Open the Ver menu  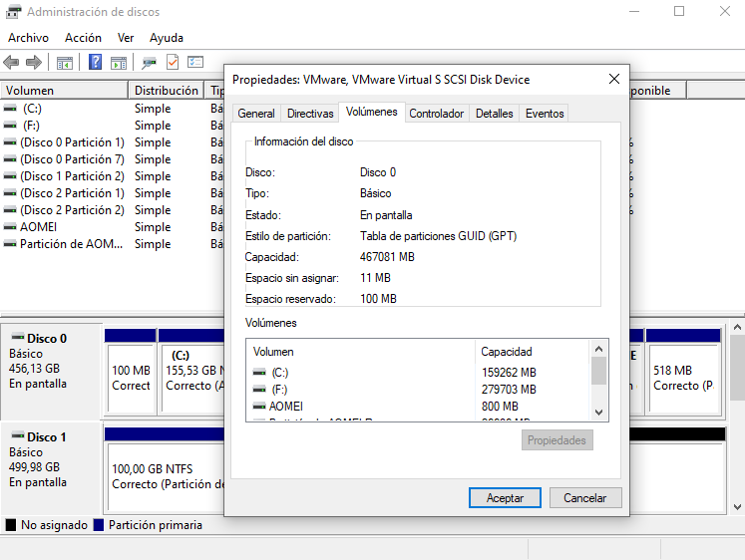pos(126,38)
